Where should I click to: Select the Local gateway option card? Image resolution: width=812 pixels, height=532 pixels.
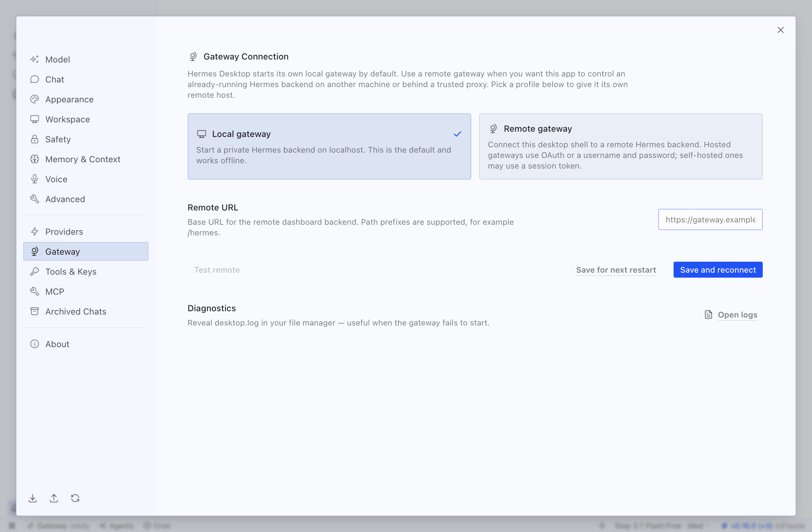tap(329, 147)
